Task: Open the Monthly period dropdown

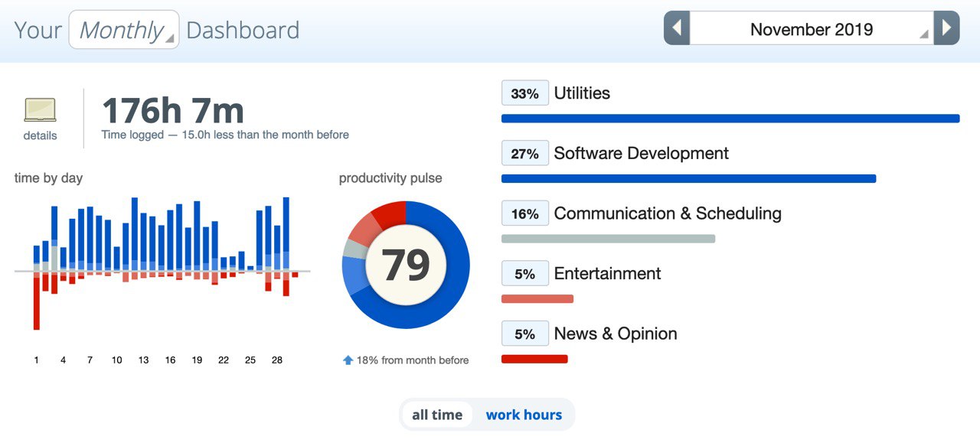Action: point(124,30)
